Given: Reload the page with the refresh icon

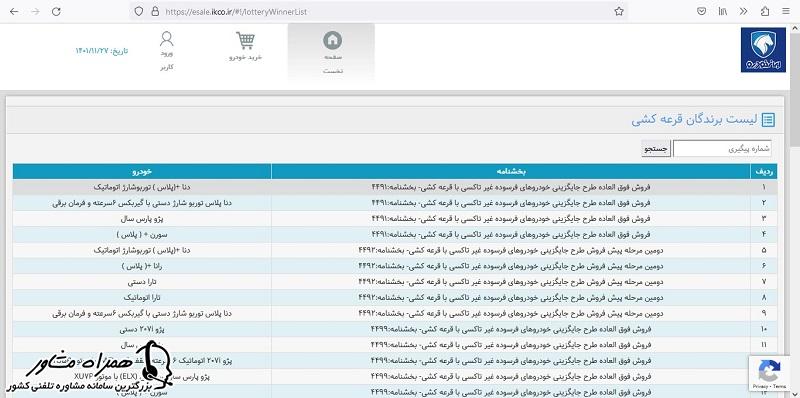Looking at the screenshot, I should click(57, 11).
